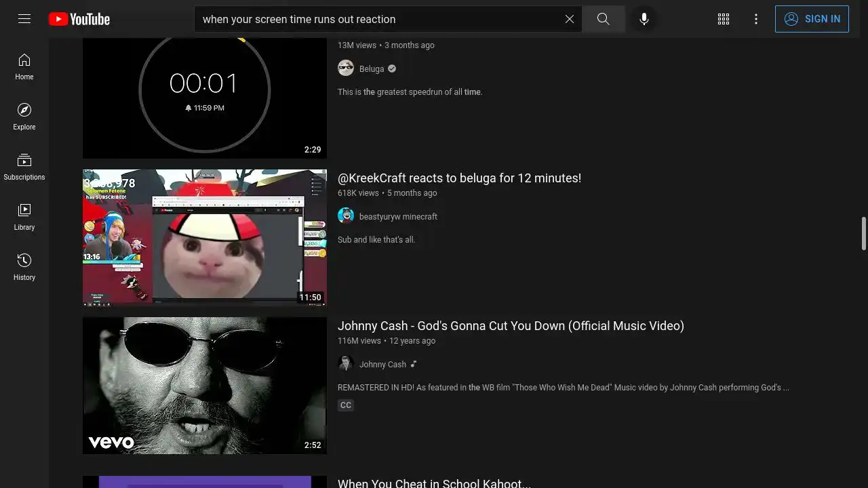
Task: Open the YouTube apps grid
Action: pyautogui.click(x=724, y=19)
